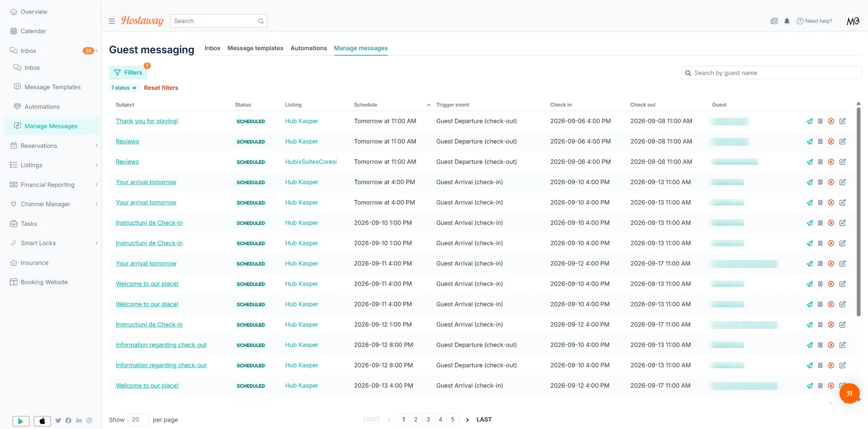Viewport: 868px width, 429px height.
Task: Open the Google Play store badge
Action: pyautogui.click(x=21, y=421)
